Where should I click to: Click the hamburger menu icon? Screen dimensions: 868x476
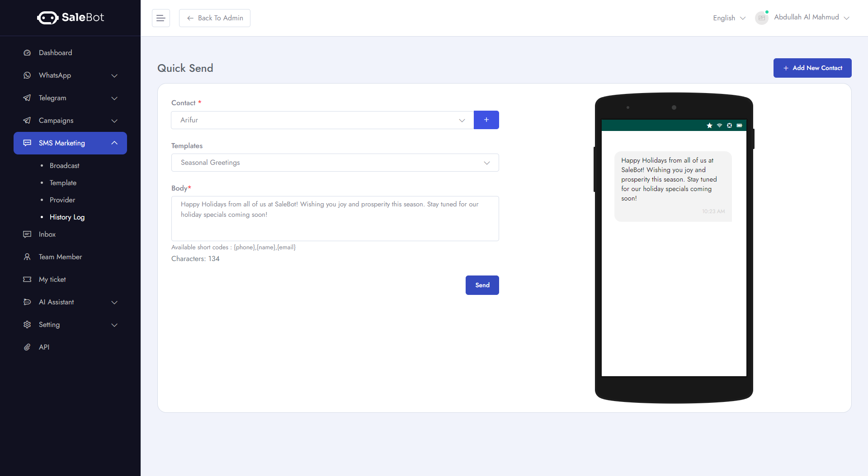click(161, 18)
